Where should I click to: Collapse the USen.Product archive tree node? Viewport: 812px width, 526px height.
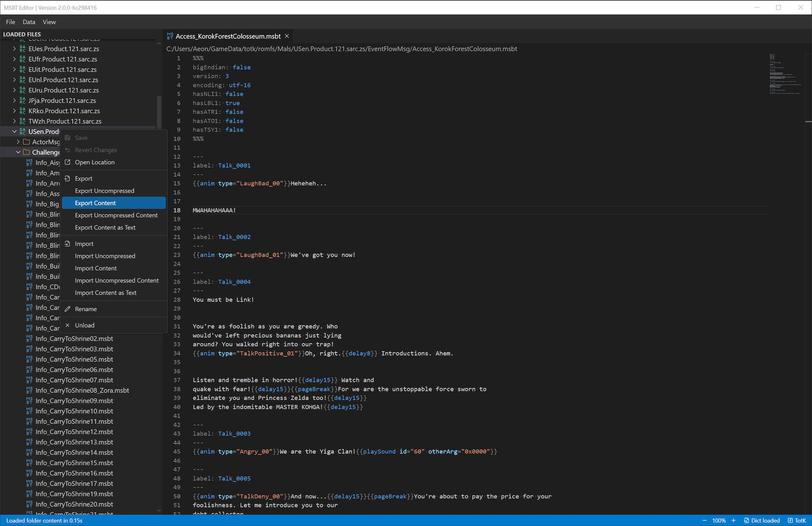pos(14,131)
